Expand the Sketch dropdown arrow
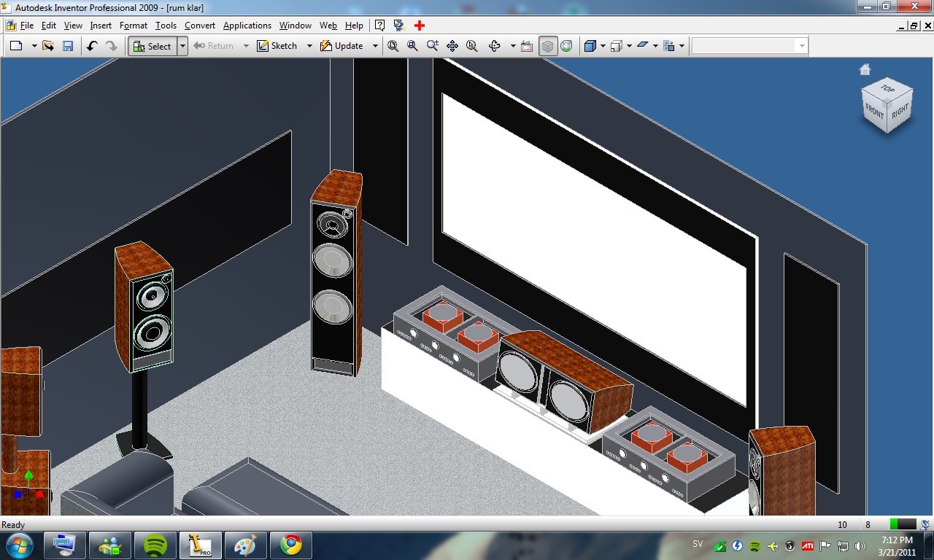934x560 pixels. click(x=309, y=46)
